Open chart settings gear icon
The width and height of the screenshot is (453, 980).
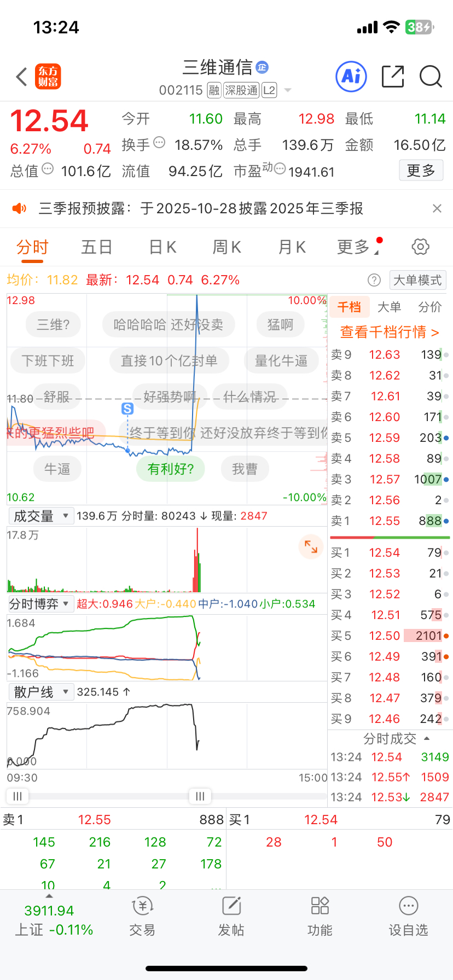click(x=420, y=247)
